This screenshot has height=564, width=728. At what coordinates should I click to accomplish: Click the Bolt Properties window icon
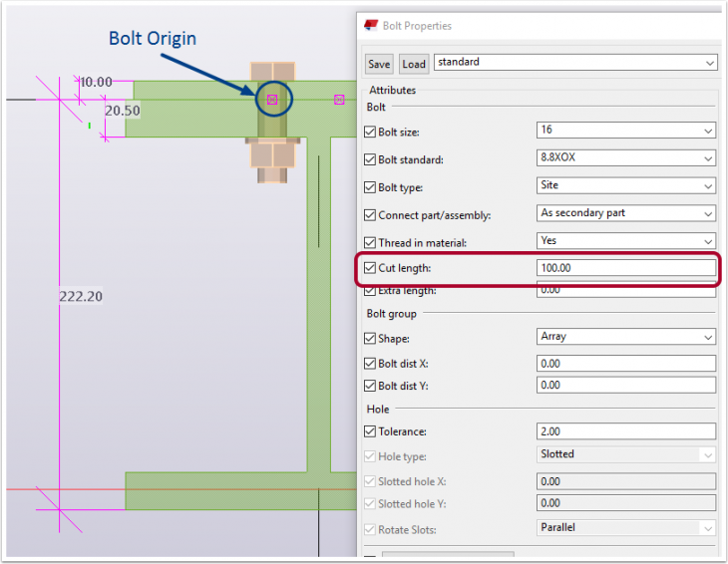click(x=371, y=26)
